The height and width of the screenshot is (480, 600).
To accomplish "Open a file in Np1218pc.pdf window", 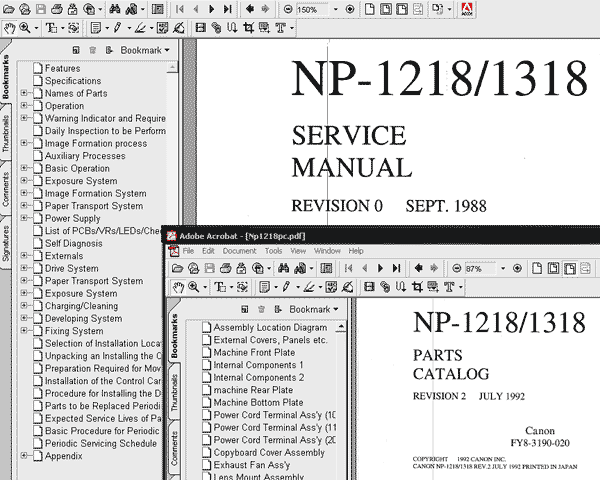I will tap(177, 268).
